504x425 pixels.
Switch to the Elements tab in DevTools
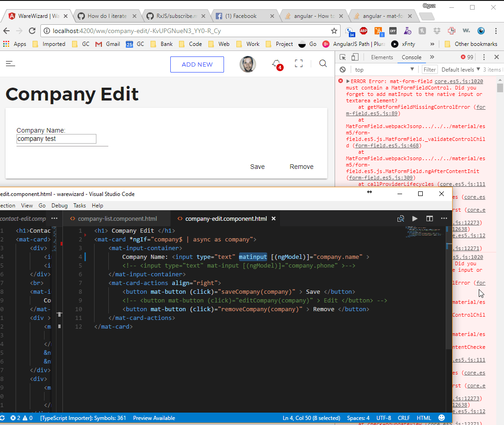click(382, 57)
